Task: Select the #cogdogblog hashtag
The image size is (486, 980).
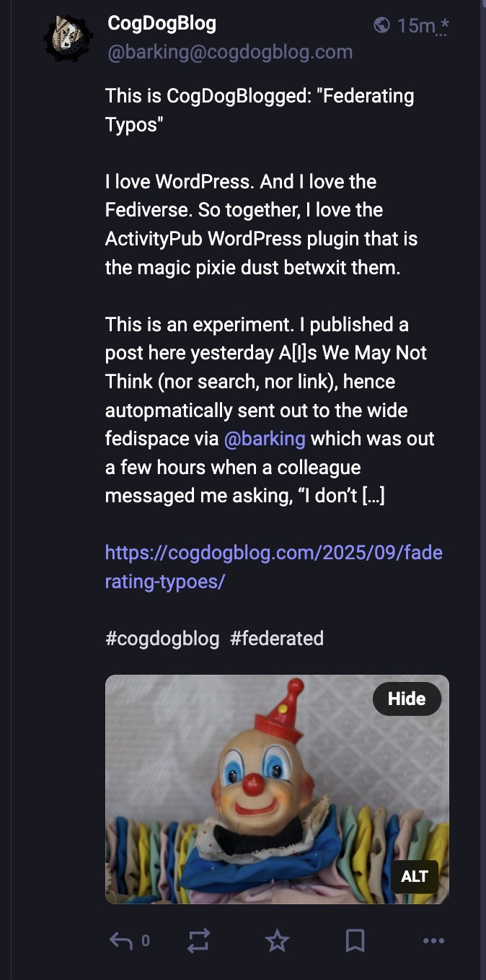Action: click(x=162, y=639)
